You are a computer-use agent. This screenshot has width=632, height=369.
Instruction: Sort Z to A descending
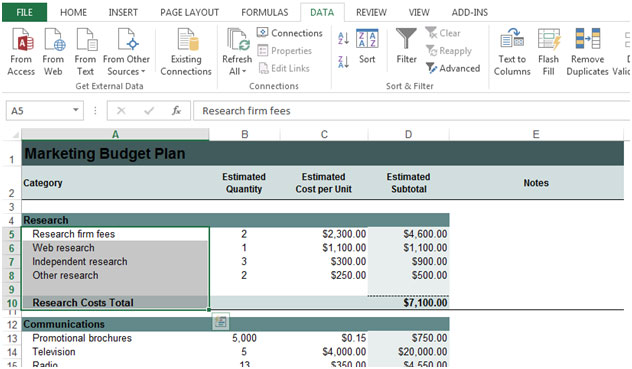coord(343,62)
